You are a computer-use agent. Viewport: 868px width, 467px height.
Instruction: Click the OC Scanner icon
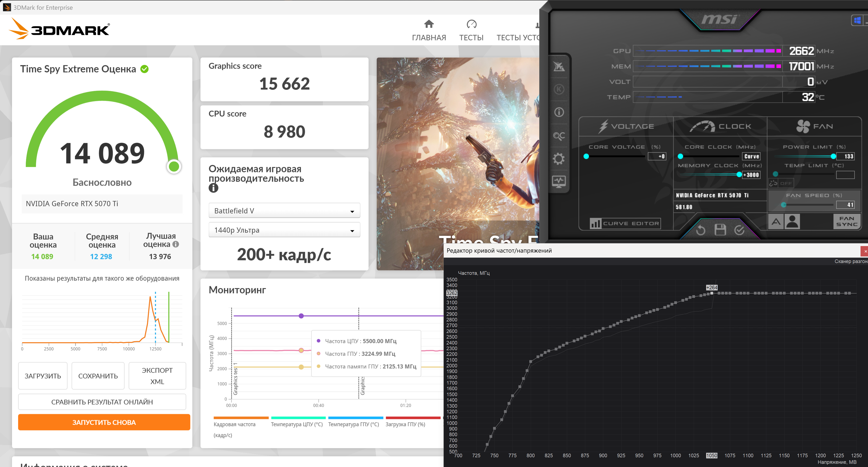pyautogui.click(x=559, y=136)
